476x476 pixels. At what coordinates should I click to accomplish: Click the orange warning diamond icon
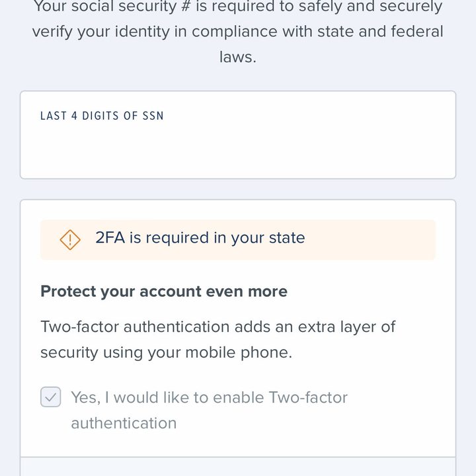(70, 240)
